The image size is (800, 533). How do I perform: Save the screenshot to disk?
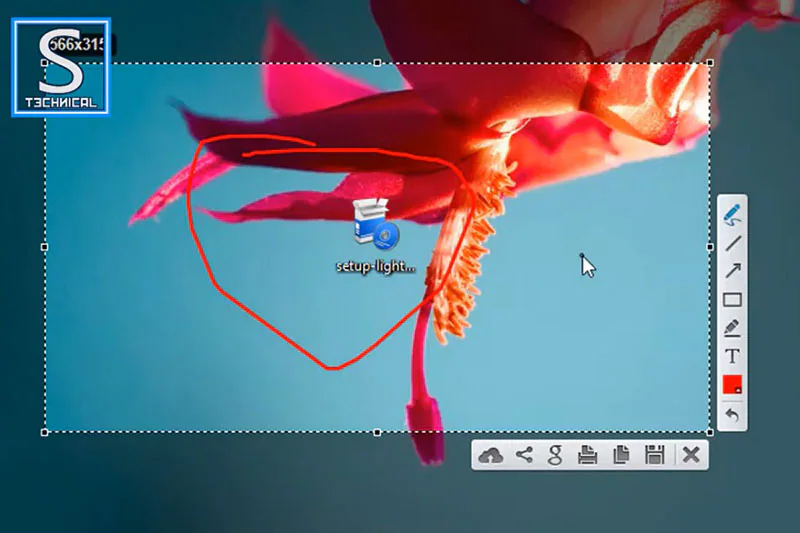pyautogui.click(x=655, y=454)
